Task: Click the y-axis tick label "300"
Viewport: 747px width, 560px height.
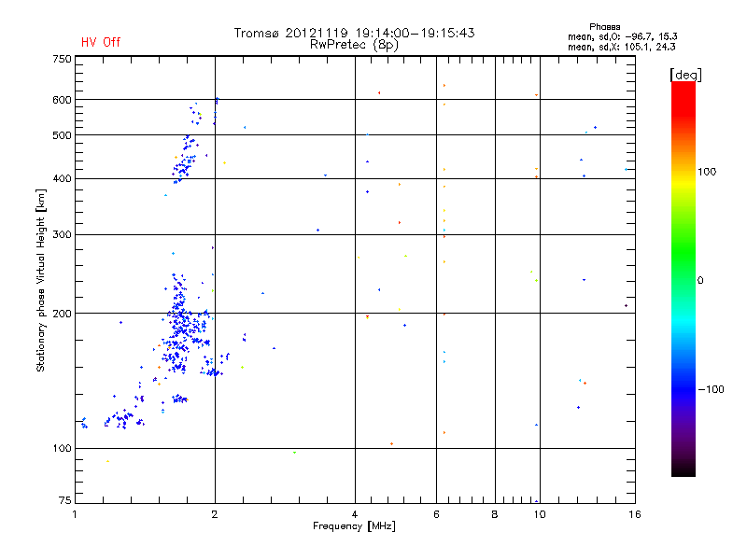Action: click(62, 234)
